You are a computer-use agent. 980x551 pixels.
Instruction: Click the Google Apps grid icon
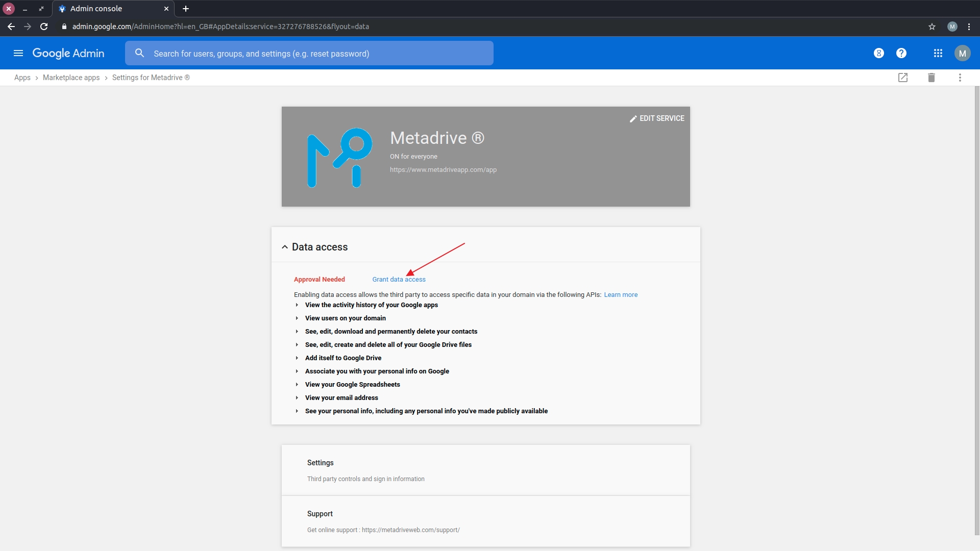(938, 53)
